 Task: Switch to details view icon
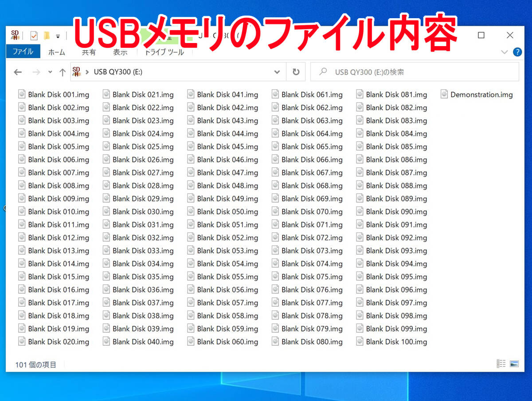pyautogui.click(x=501, y=364)
